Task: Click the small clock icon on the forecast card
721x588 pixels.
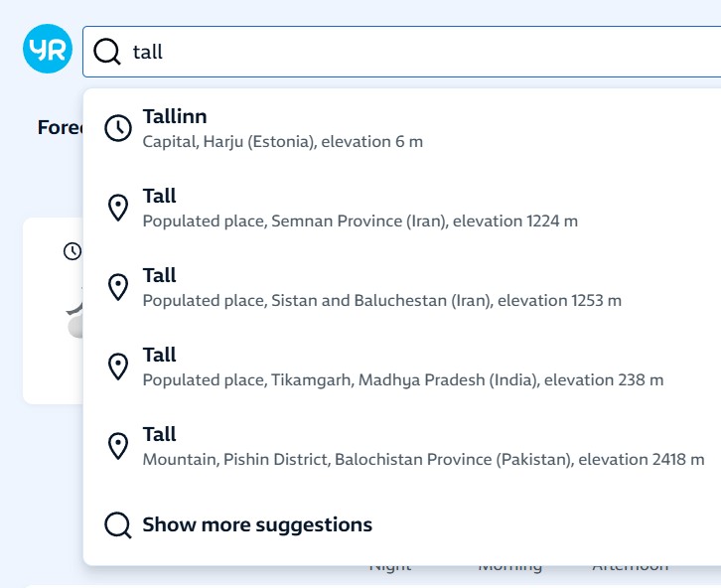Action: pyautogui.click(x=72, y=251)
